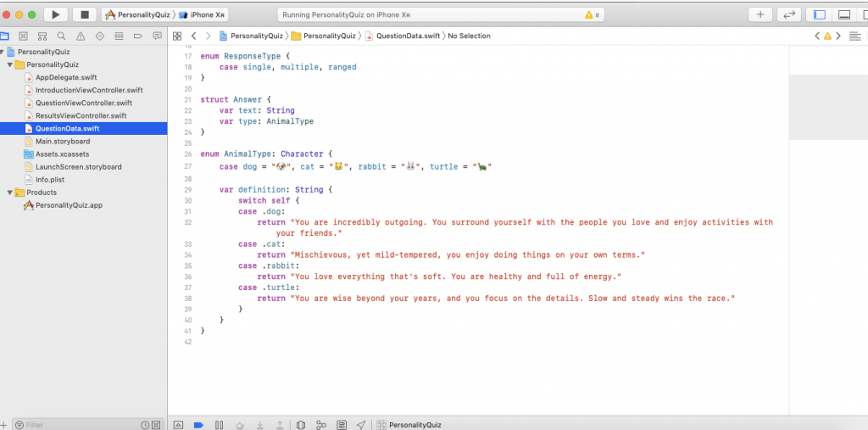This screenshot has height=430, width=868.
Task: Open Debug Memory Graph
Action: coord(321,425)
